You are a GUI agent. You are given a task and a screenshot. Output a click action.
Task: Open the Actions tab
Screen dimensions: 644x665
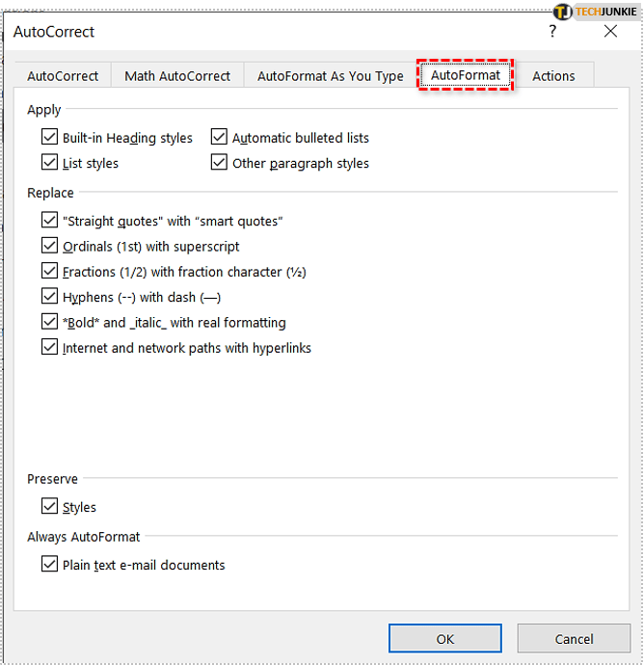[553, 76]
